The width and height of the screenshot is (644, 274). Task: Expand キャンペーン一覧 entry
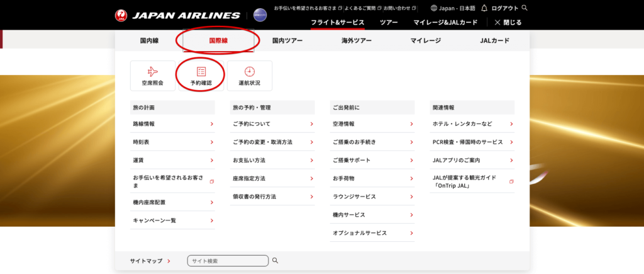pos(172,220)
